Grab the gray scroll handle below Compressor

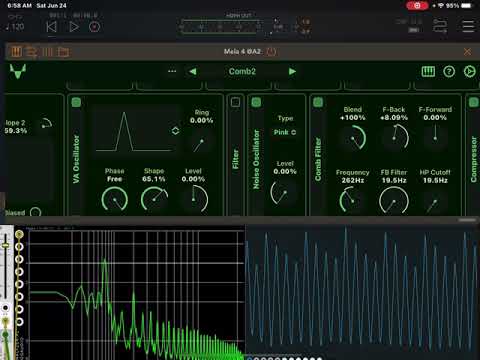[x=468, y=220]
